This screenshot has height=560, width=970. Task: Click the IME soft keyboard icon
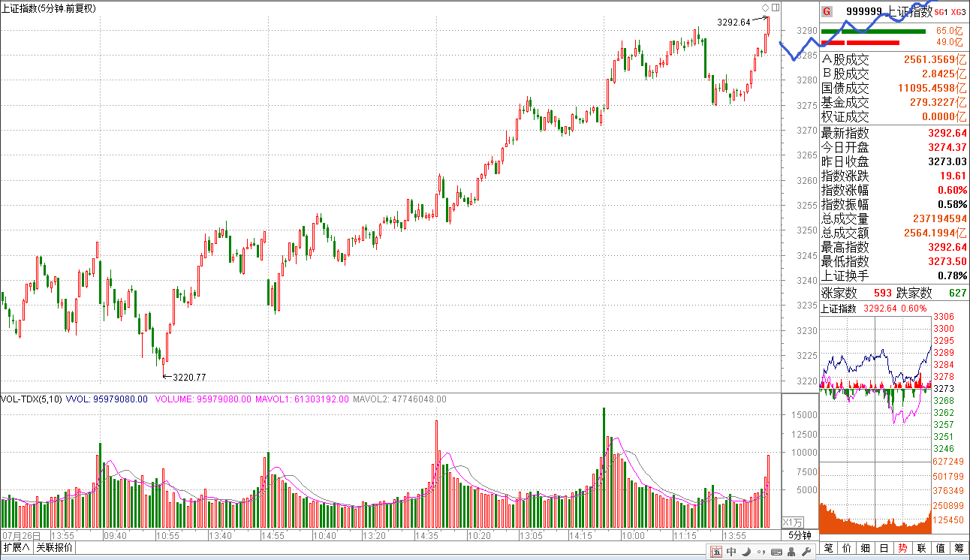(776, 552)
